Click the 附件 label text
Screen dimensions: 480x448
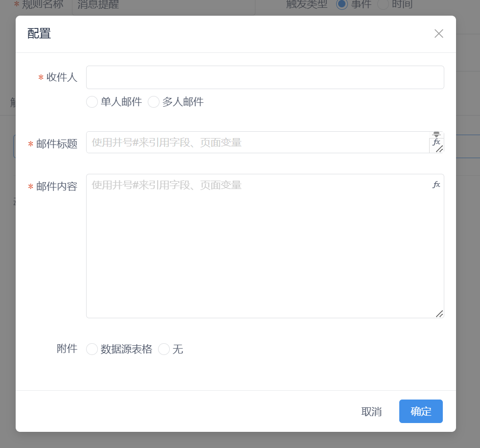coord(67,349)
